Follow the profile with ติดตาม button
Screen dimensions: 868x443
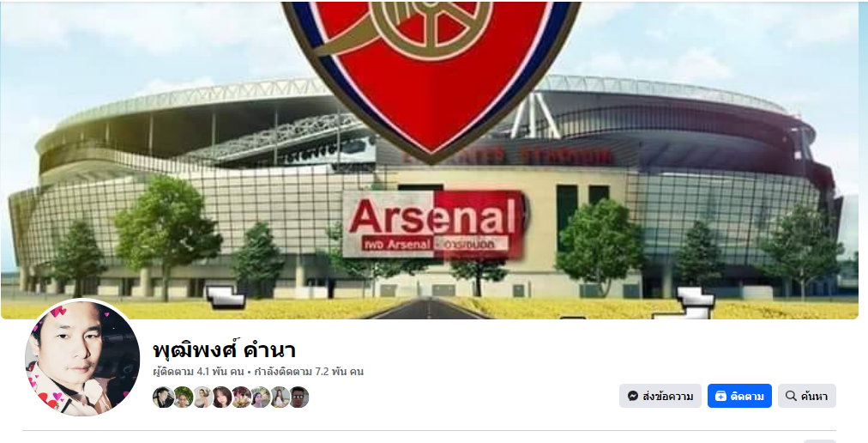click(739, 396)
